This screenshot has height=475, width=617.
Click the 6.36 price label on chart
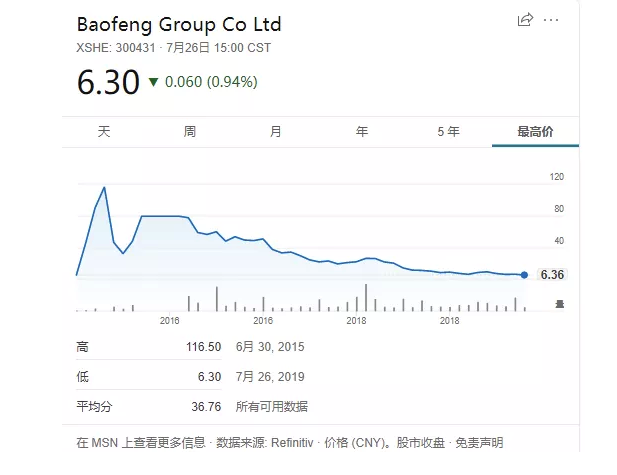click(x=552, y=275)
